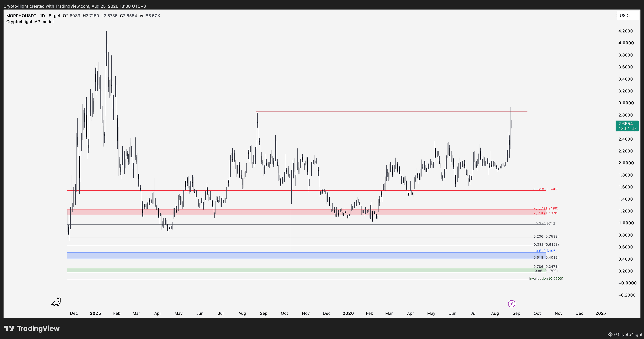The image size is (644, 339).
Task: Click the 0.618 (0.4019) level label
Action: tap(546, 258)
